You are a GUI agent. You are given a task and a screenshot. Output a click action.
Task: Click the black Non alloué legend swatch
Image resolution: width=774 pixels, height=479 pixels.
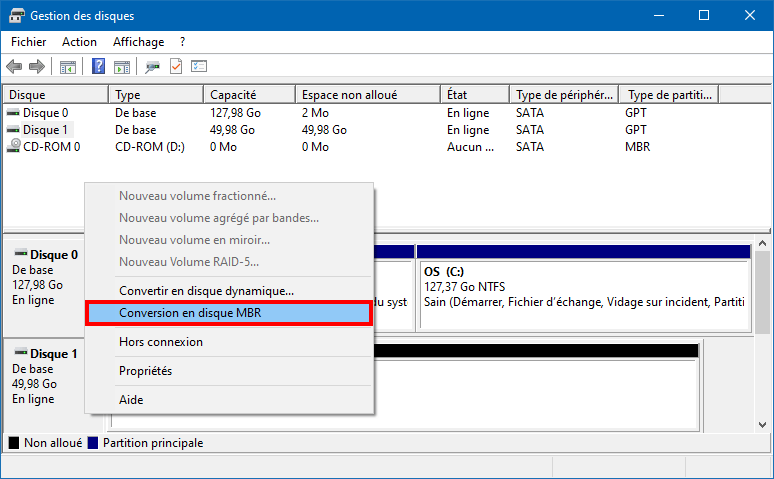tap(14, 443)
